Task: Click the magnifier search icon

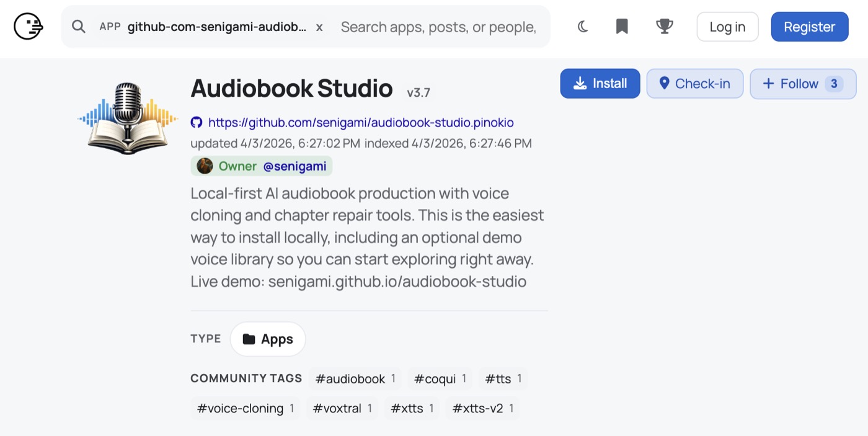Action: click(x=78, y=27)
